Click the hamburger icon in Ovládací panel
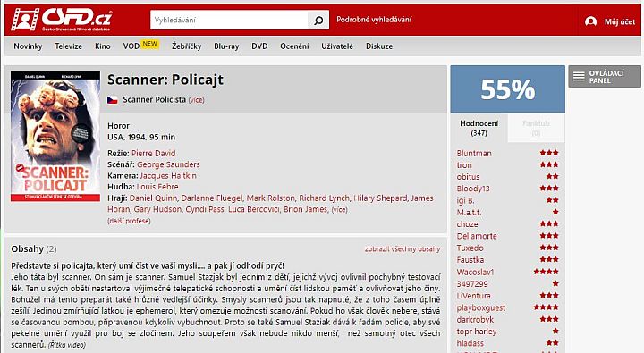Image resolution: width=644 pixels, height=353 pixels. tap(579, 76)
